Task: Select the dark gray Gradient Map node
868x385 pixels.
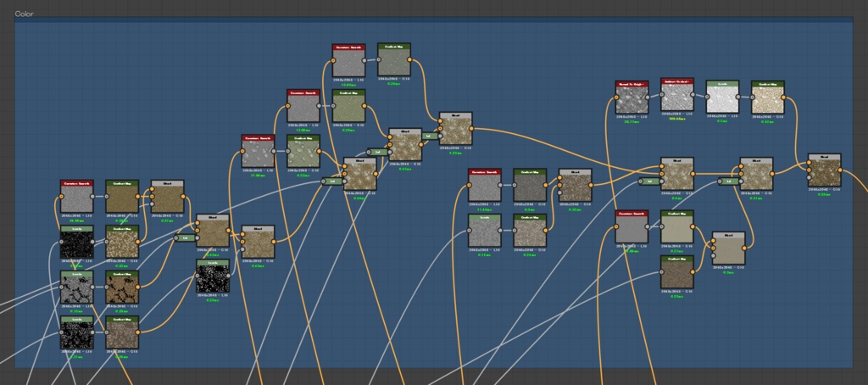Action: tap(530, 185)
